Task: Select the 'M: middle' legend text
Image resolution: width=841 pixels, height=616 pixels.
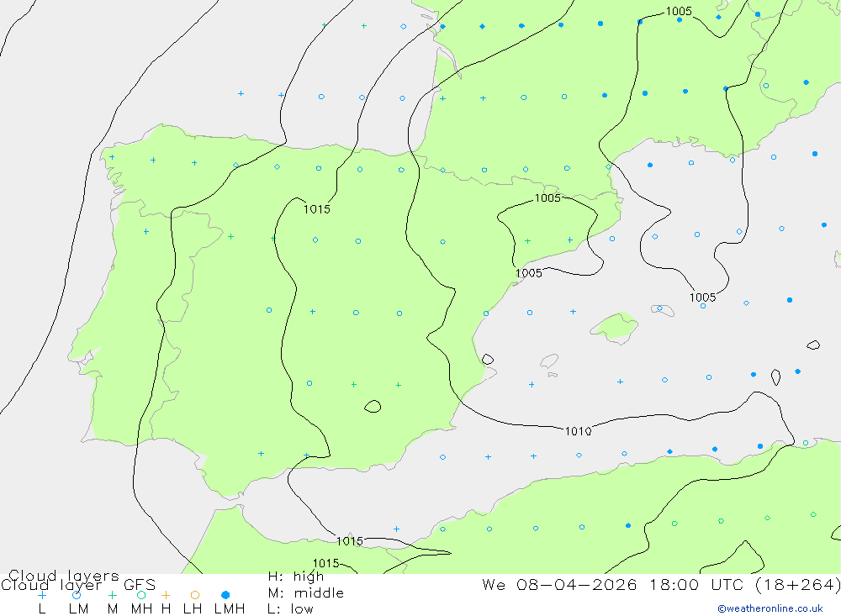Action: coord(306,593)
